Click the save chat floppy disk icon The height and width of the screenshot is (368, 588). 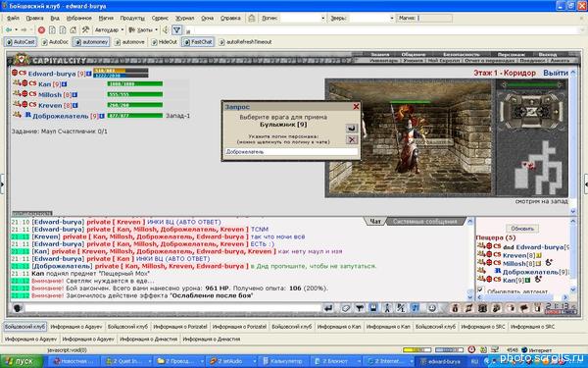pyautogui.click(x=373, y=308)
